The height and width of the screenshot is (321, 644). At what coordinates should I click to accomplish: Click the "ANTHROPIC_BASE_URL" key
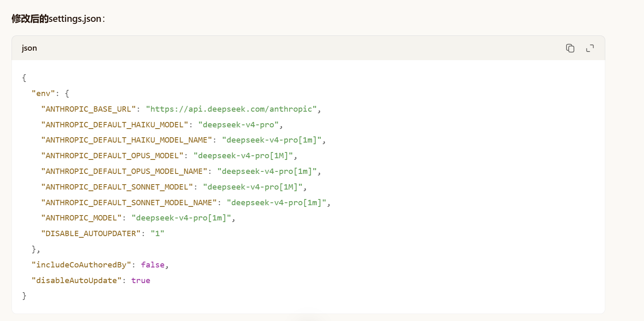(x=89, y=109)
